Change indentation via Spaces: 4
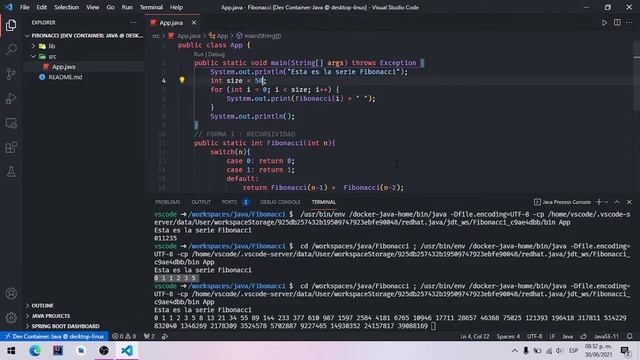 (x=508, y=336)
